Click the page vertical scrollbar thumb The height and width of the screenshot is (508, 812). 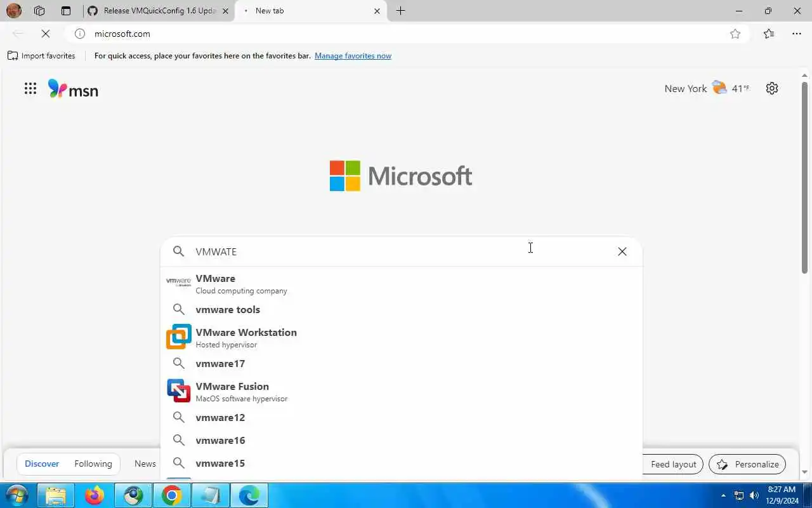[x=805, y=178]
